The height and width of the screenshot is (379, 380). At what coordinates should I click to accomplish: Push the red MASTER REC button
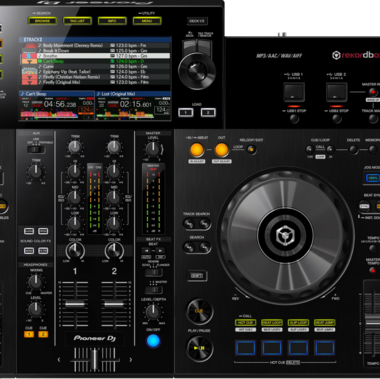click(373, 92)
